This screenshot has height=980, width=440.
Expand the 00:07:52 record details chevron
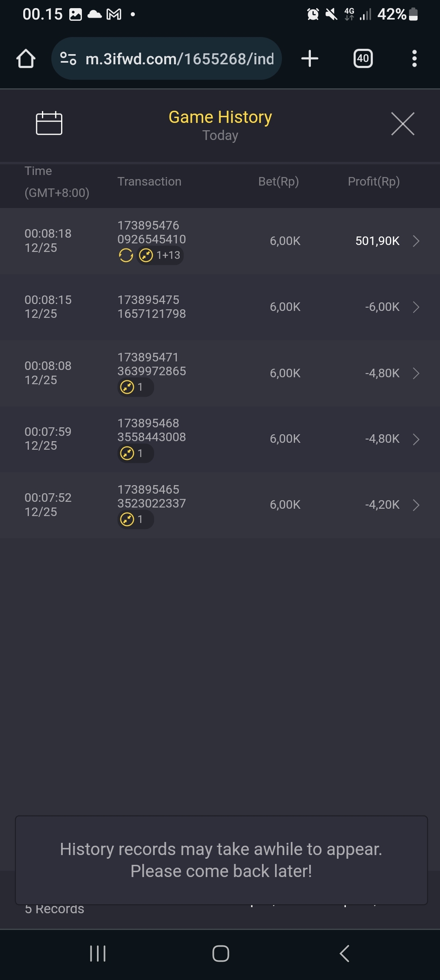click(x=416, y=505)
